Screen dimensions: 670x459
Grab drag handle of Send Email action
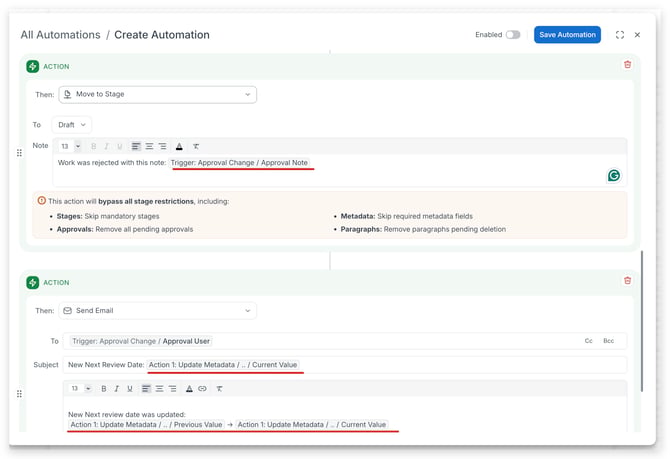(19, 394)
